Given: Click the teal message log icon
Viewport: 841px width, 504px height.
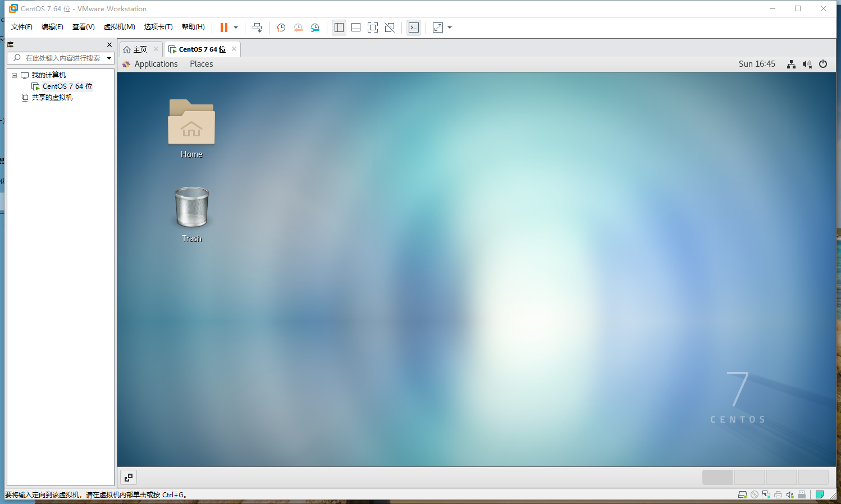Looking at the screenshot, I should 820,494.
